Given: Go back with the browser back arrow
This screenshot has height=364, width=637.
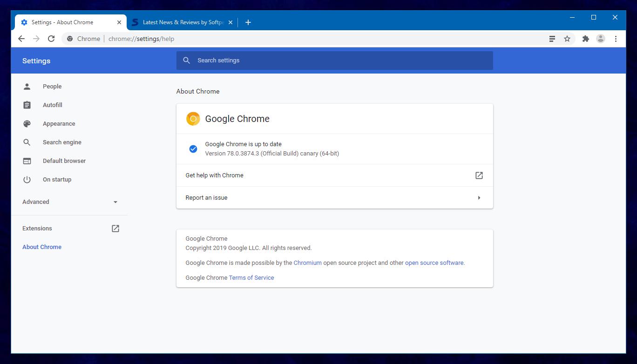Looking at the screenshot, I should coord(21,39).
